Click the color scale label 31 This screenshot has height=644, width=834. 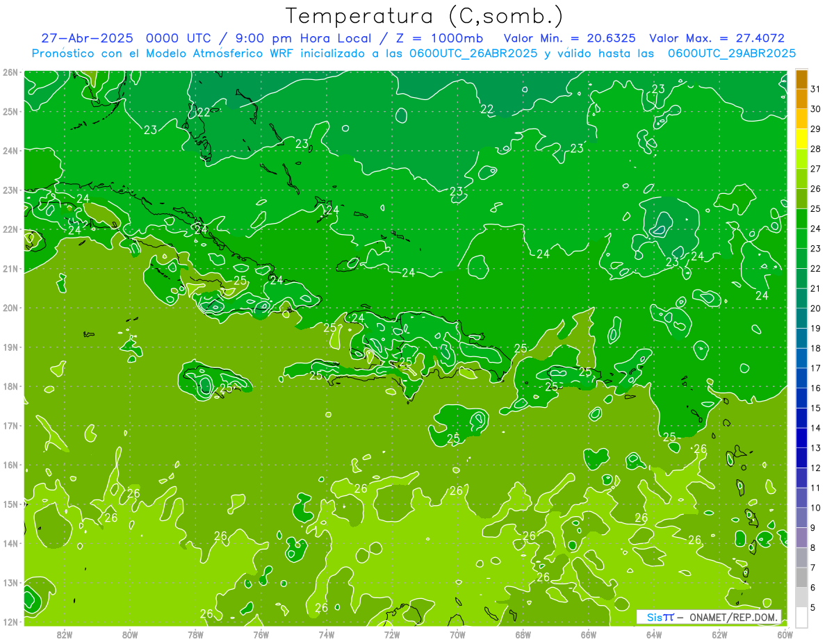pyautogui.click(x=815, y=88)
